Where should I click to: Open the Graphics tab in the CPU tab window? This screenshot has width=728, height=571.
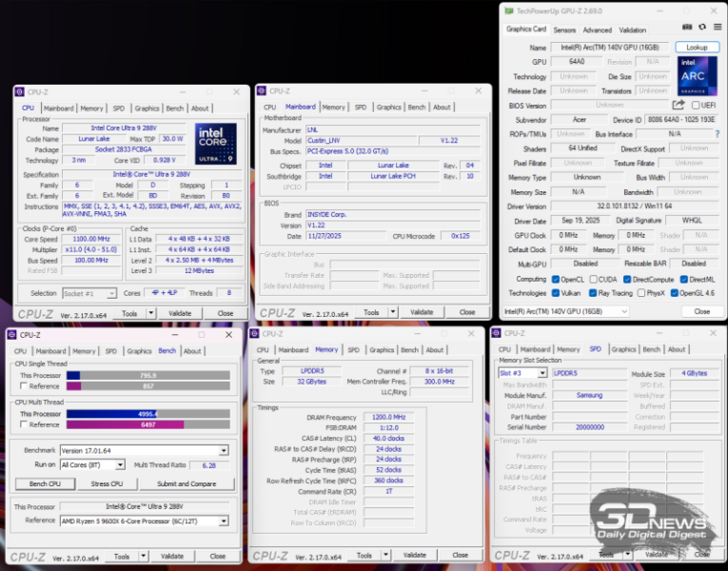[x=147, y=108]
